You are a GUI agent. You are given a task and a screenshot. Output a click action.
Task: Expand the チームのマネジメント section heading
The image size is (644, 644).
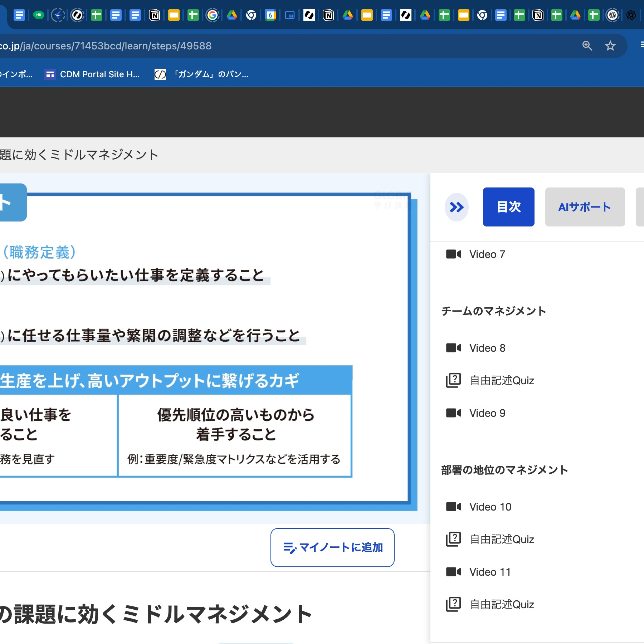(x=493, y=311)
